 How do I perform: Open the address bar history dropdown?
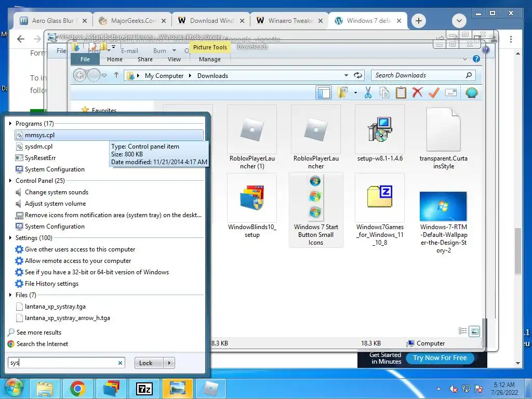pos(346,75)
